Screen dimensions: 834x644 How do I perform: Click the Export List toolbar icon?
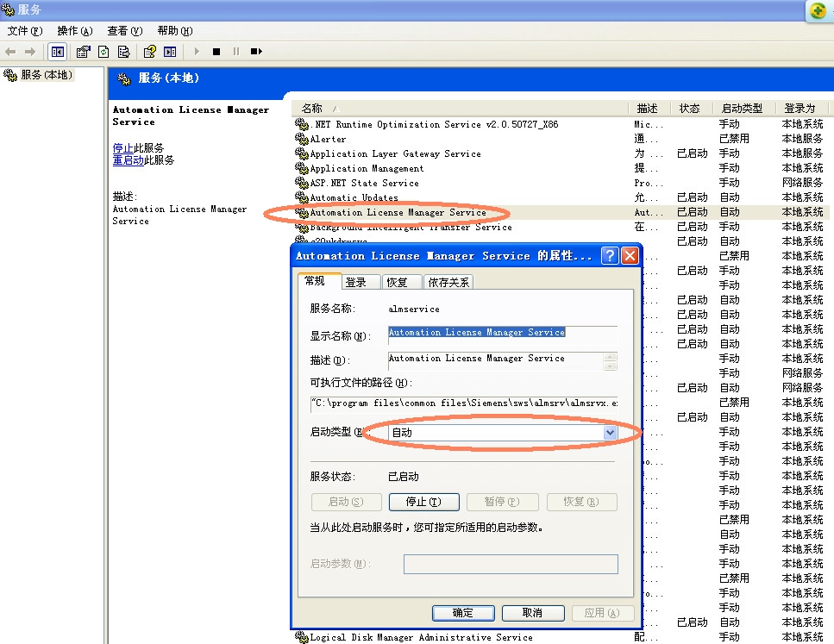pos(123,52)
